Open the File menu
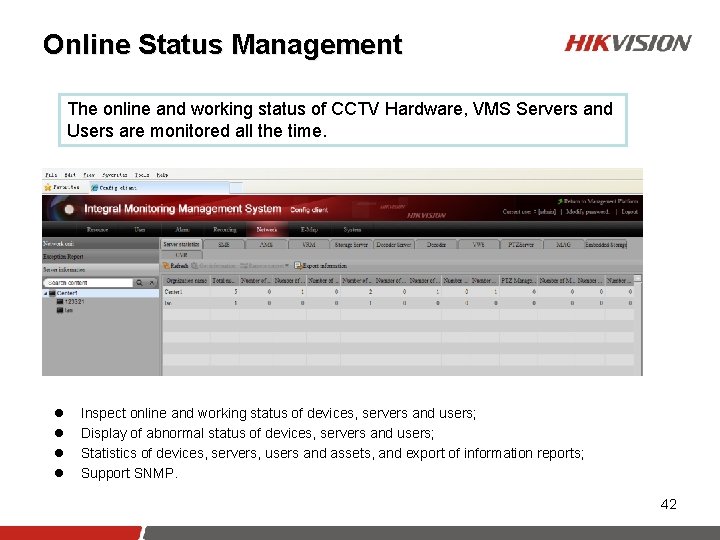 (51, 175)
